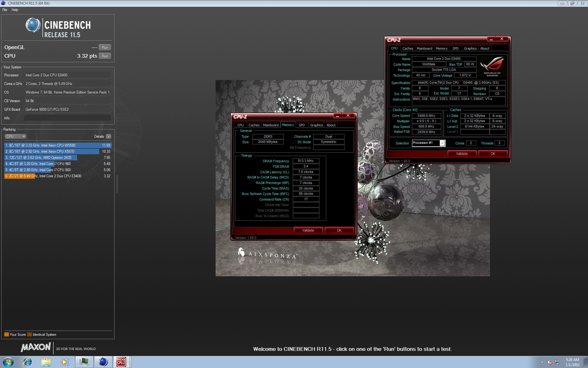Click the CPU score 3.32 pts
588x368 pixels.
[x=87, y=56]
